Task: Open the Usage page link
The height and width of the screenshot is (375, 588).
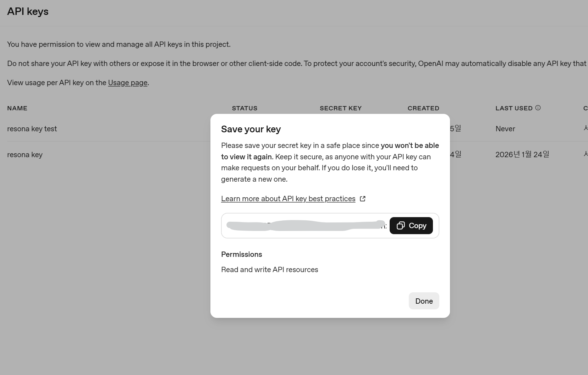Action: click(128, 83)
